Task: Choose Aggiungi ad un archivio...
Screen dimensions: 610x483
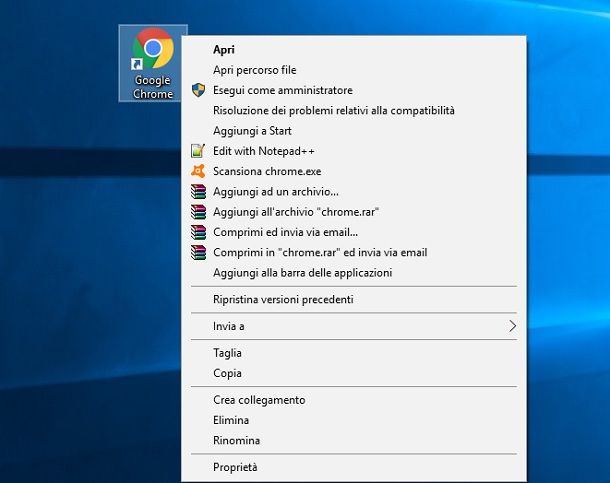Action: [x=354, y=191]
